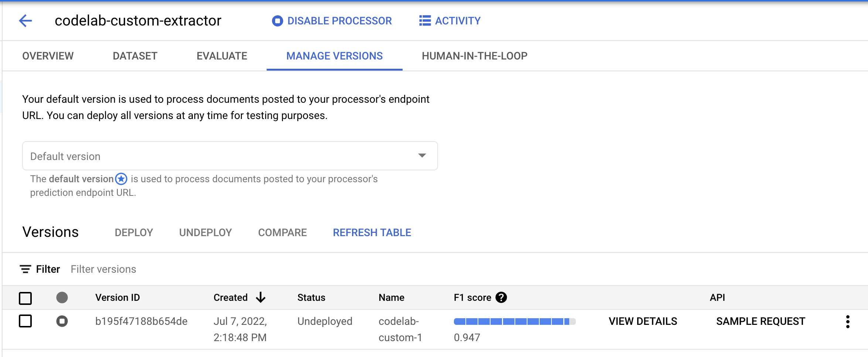868x357 pixels.
Task: Click the Activity list icon
Action: (x=425, y=21)
